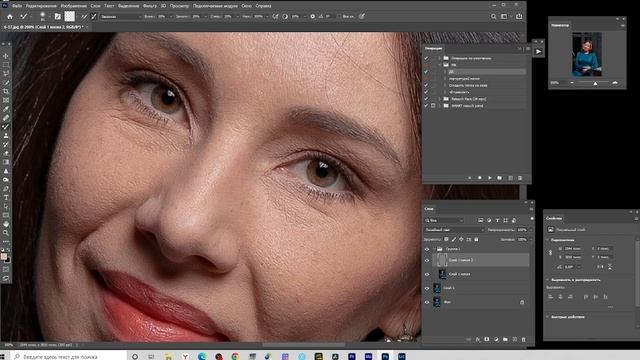Open the search icon in options bar
The image size is (640, 360).
(x=493, y=16)
